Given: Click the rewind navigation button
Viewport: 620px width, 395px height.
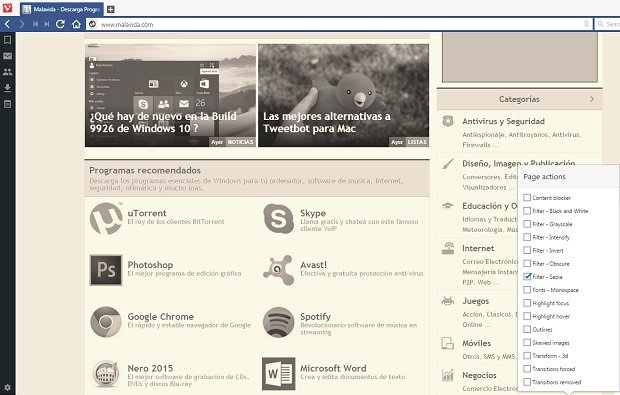Looking at the screenshot, I should 35,25.
